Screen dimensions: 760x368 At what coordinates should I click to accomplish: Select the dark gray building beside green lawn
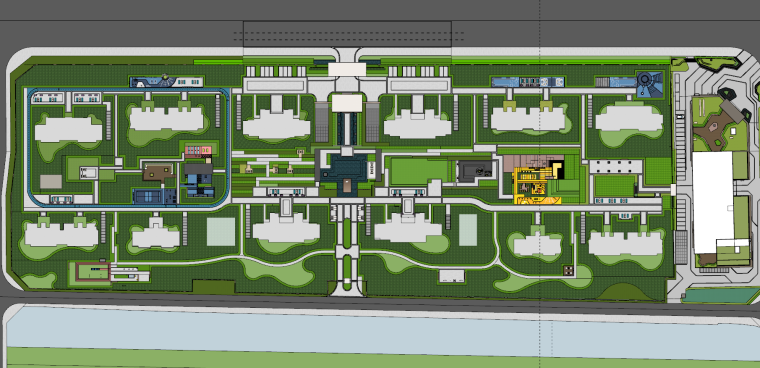pyautogui.click(x=476, y=171)
